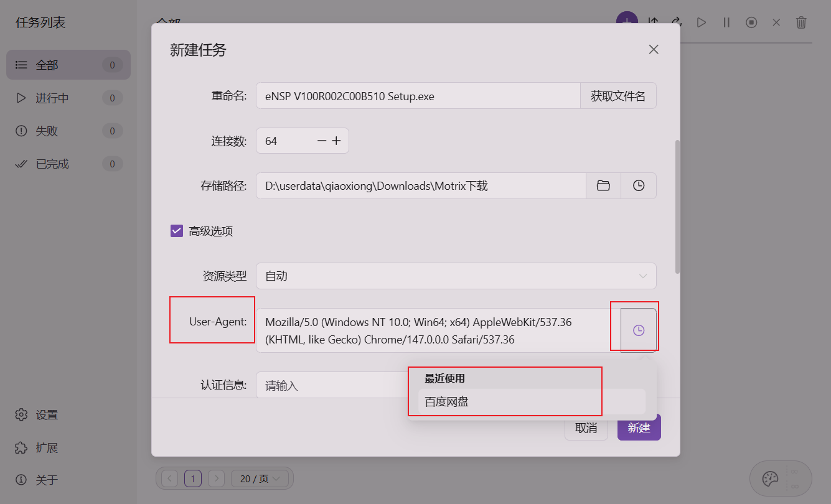Increase 连接数 with the plus button
831x504 pixels.
[x=336, y=141]
